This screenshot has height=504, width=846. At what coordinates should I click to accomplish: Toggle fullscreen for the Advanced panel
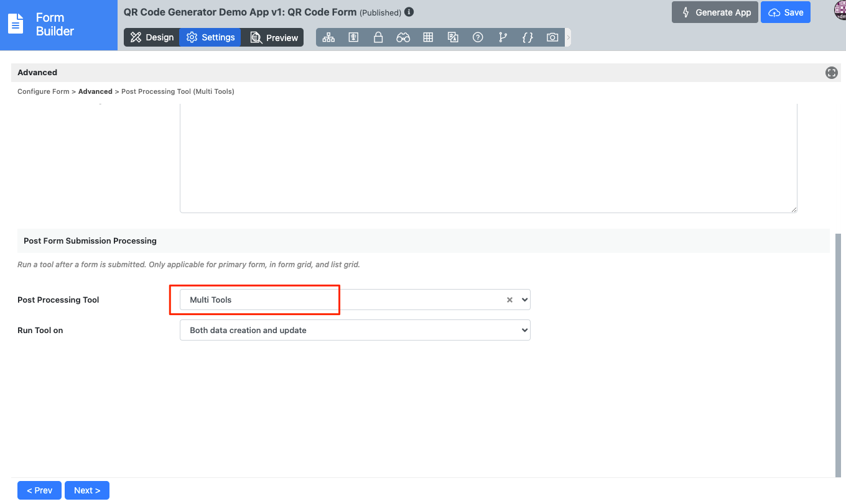point(832,73)
